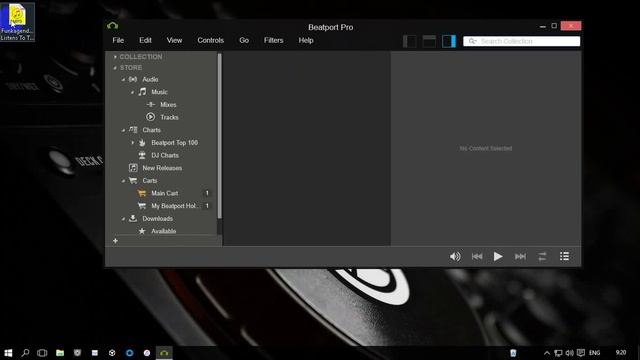640x360 pixels.
Task: Open Task View on the taskbar
Action: coord(42,353)
